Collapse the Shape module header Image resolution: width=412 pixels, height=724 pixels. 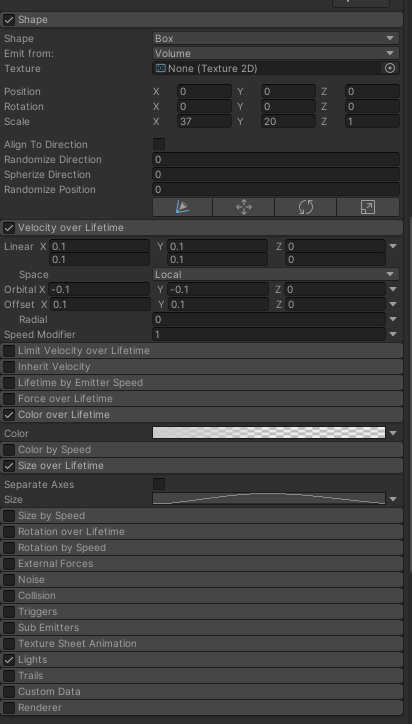(x=201, y=20)
